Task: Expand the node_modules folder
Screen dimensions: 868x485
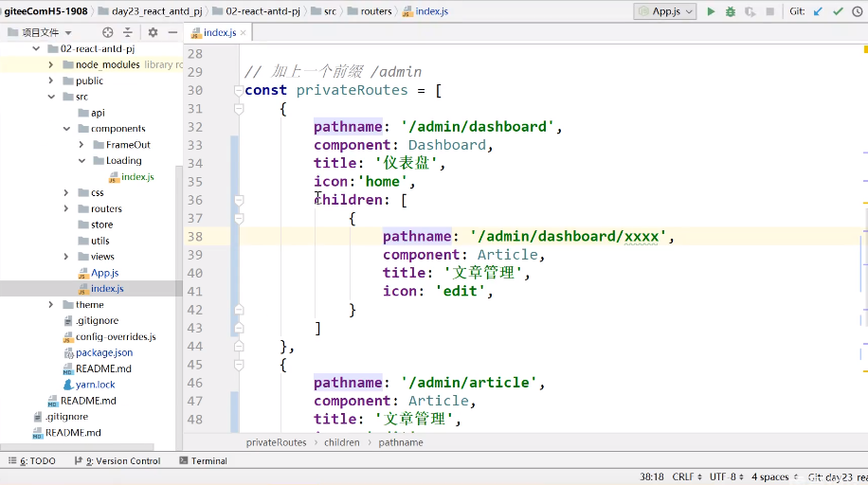Action: pyautogui.click(x=51, y=64)
